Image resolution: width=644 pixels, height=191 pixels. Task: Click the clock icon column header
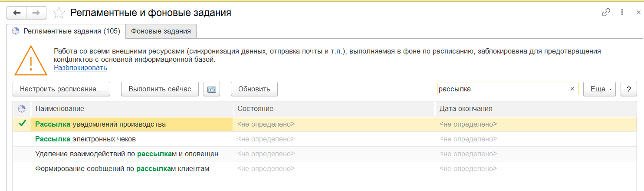click(x=22, y=108)
